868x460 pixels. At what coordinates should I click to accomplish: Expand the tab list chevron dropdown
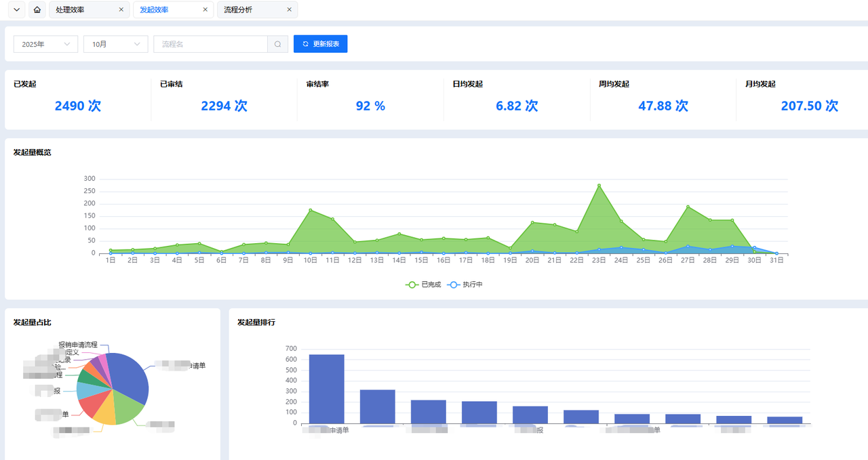[17, 10]
